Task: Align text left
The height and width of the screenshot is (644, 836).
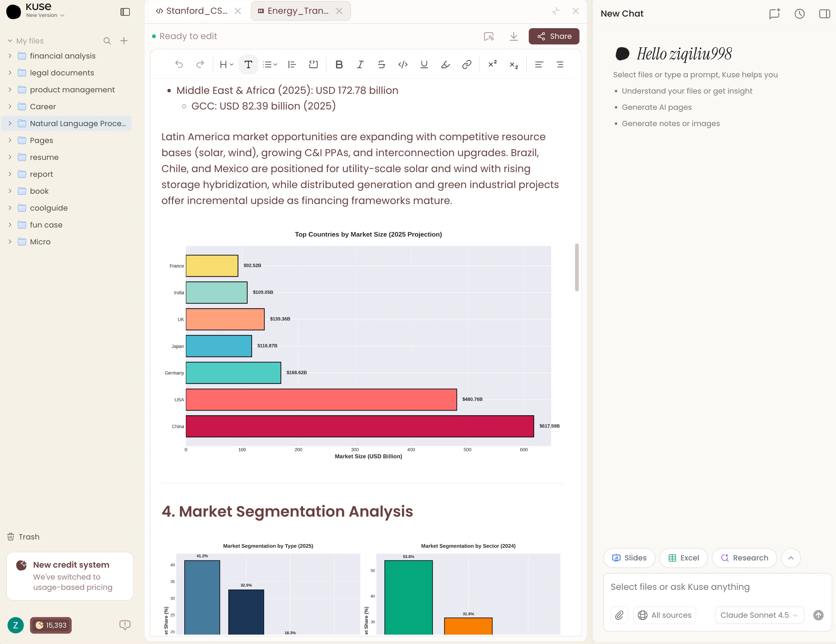Action: pyautogui.click(x=539, y=64)
